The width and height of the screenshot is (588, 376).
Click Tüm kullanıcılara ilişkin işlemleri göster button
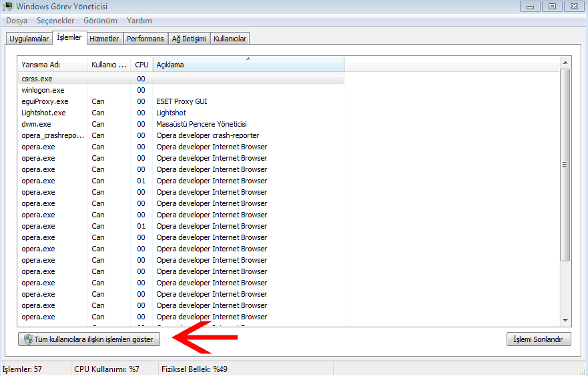tap(89, 339)
